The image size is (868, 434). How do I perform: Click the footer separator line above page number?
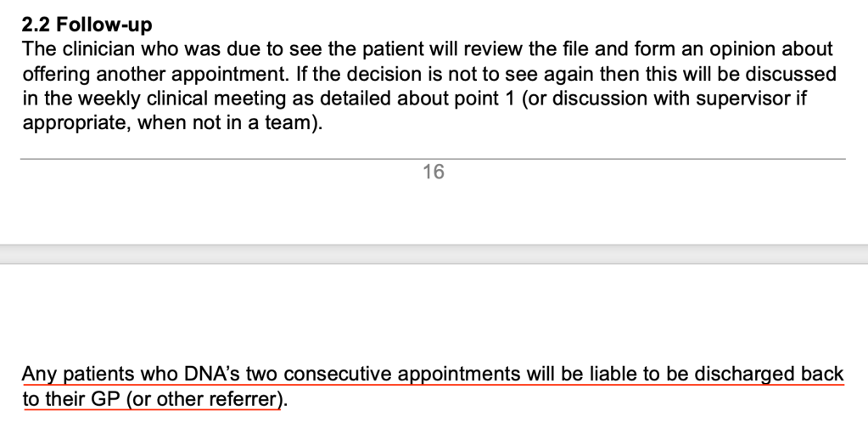click(434, 159)
